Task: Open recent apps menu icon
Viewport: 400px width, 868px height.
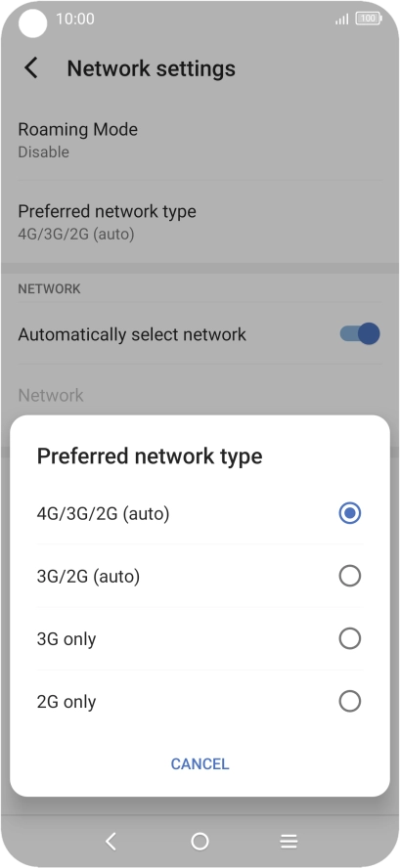Action: [x=289, y=842]
